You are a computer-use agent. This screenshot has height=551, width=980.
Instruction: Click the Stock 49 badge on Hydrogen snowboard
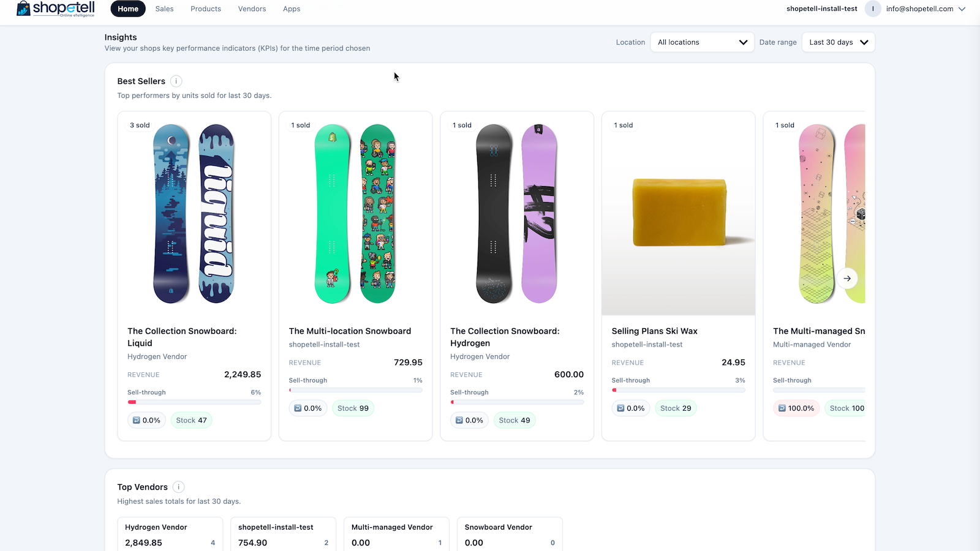point(514,420)
